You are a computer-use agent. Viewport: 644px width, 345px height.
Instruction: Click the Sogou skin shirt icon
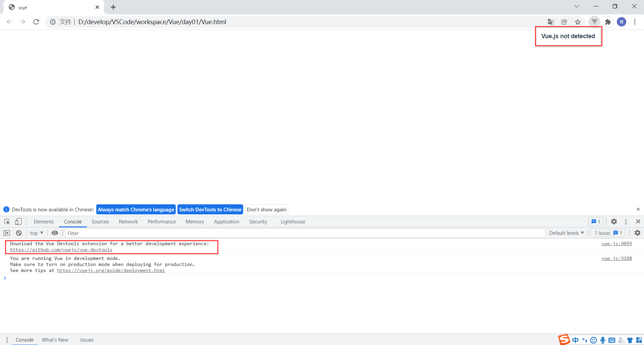coord(630,340)
